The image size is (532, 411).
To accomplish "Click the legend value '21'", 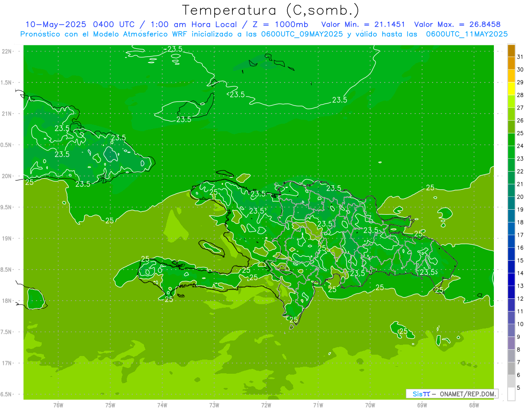I will (x=520, y=184).
